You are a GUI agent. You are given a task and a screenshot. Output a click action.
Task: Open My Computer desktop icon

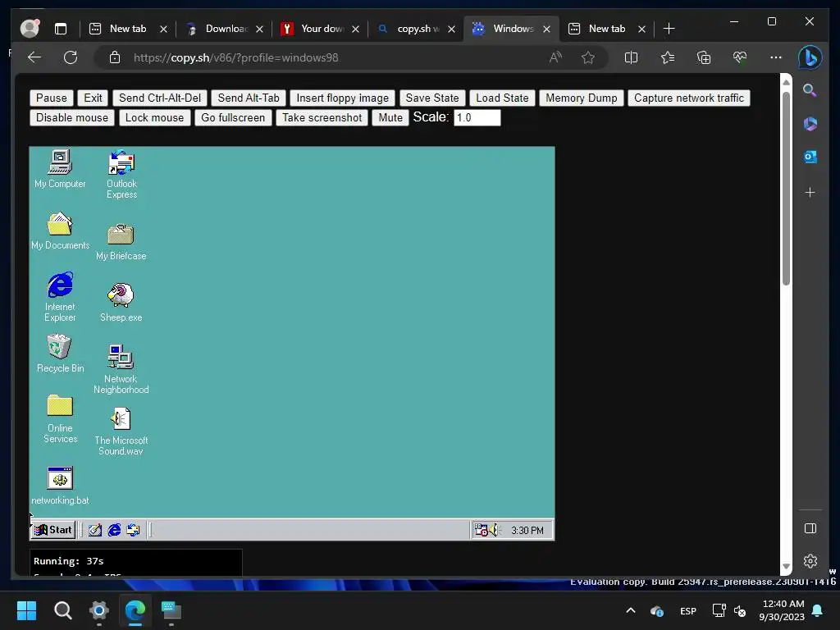click(x=60, y=169)
